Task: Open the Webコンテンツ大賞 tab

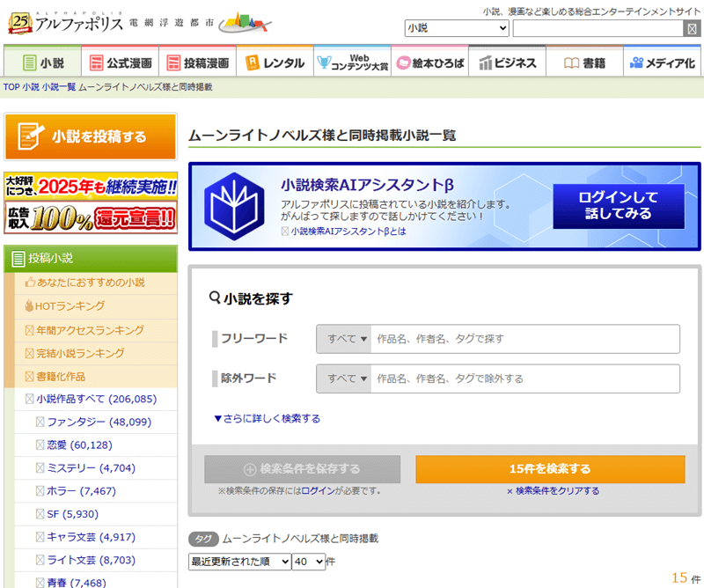Action: (353, 62)
